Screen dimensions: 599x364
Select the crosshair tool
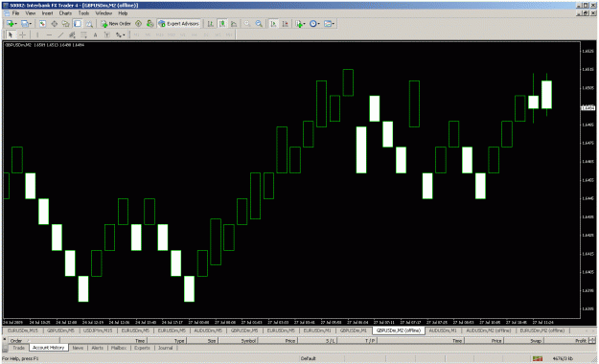tap(23, 35)
